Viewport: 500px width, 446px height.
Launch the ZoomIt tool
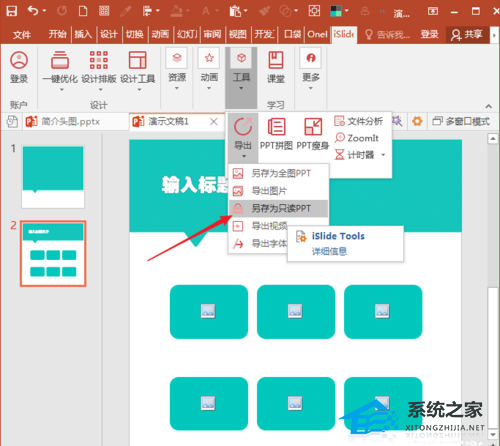coord(357,138)
